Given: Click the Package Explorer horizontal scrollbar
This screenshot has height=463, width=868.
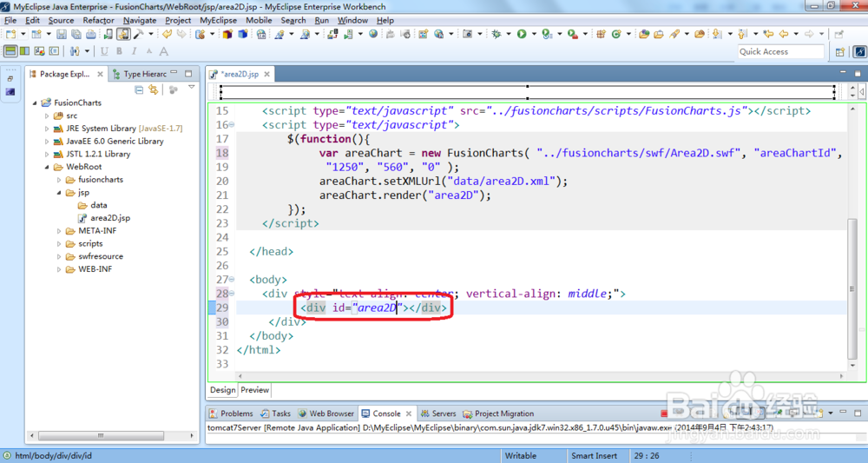Looking at the screenshot, I should tap(101, 436).
